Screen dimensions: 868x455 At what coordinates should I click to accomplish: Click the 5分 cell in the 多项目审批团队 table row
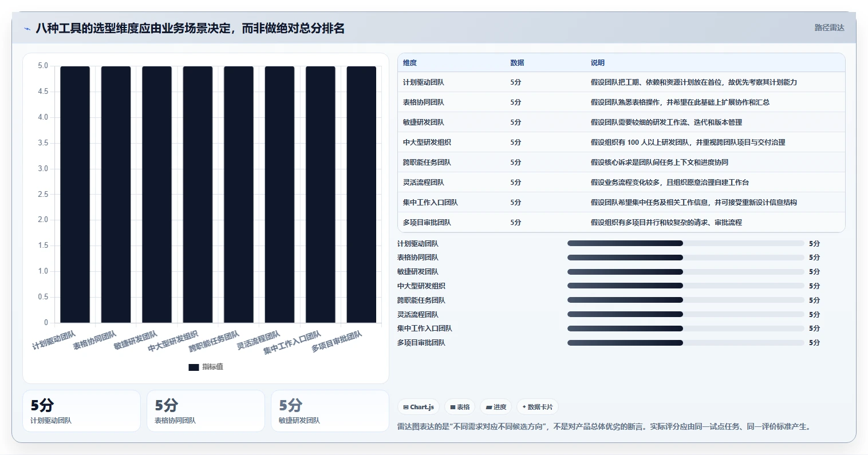(516, 223)
